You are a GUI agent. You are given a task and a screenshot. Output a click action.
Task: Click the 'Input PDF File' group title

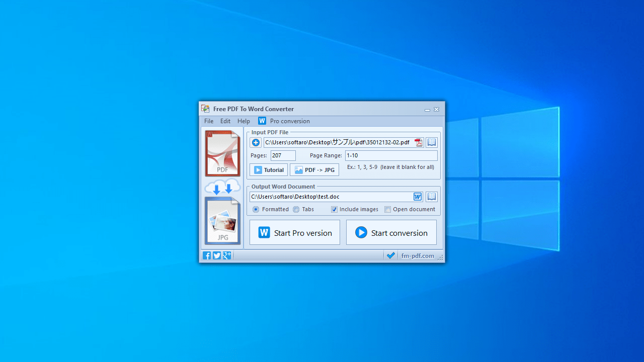pos(270,132)
